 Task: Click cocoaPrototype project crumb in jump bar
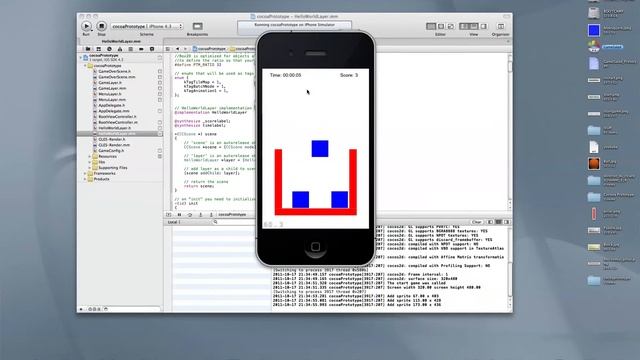point(209,49)
